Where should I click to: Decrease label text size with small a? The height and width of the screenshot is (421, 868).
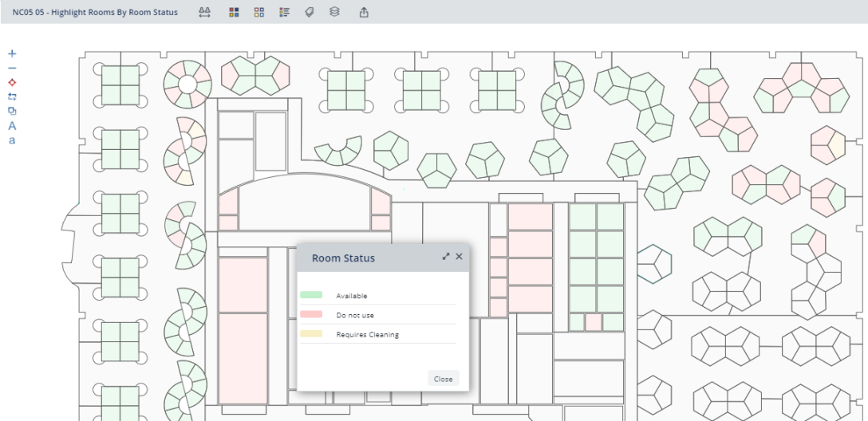(x=12, y=140)
